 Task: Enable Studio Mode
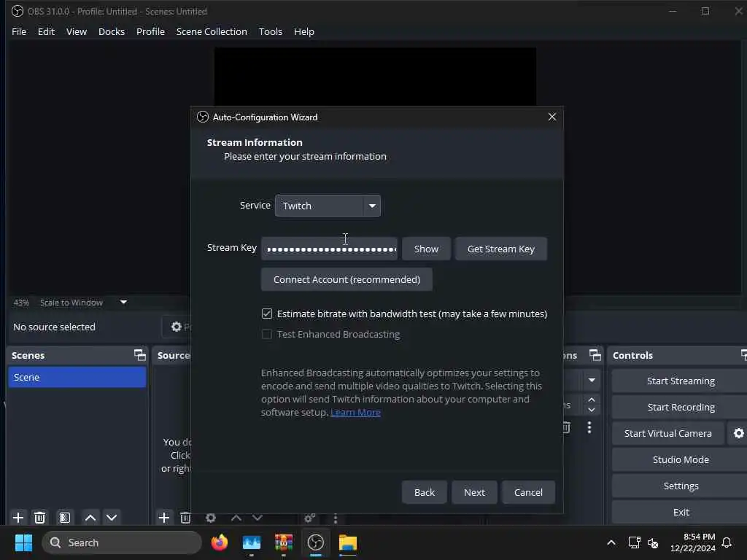point(681,459)
